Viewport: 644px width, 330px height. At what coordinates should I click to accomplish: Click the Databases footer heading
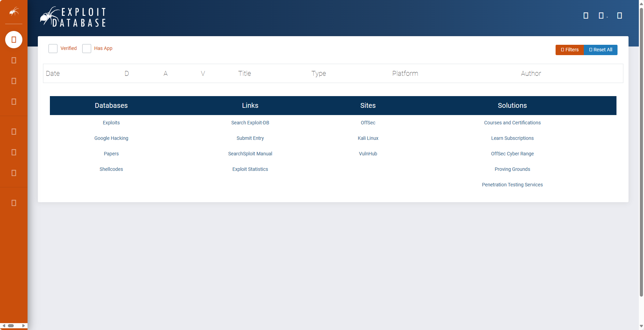[x=111, y=105]
